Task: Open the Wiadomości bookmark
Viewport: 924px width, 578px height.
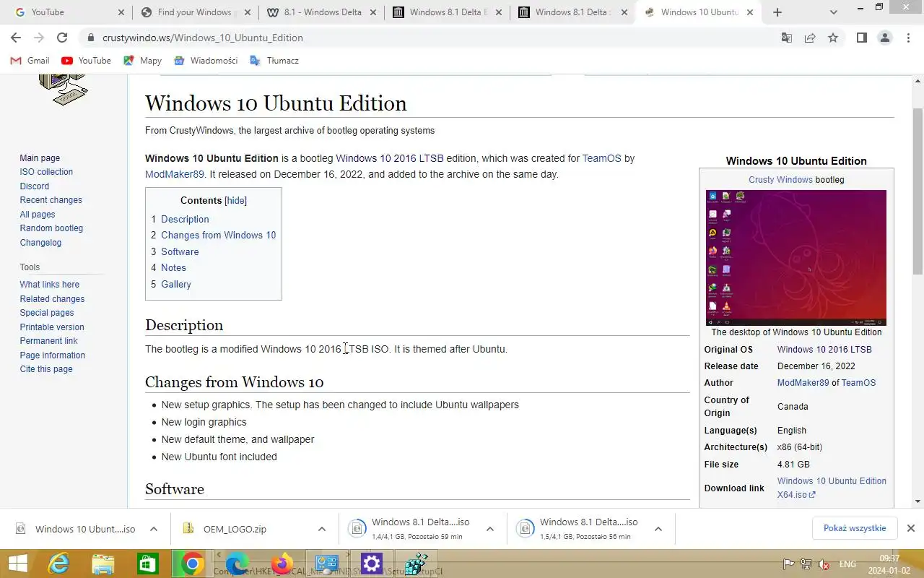Action: pos(206,61)
